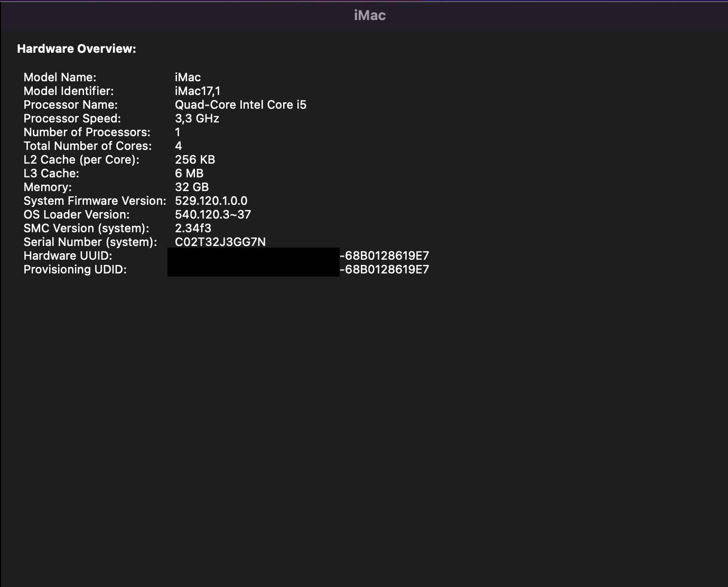Click the Memory label
The width and height of the screenshot is (728, 587).
(48, 187)
